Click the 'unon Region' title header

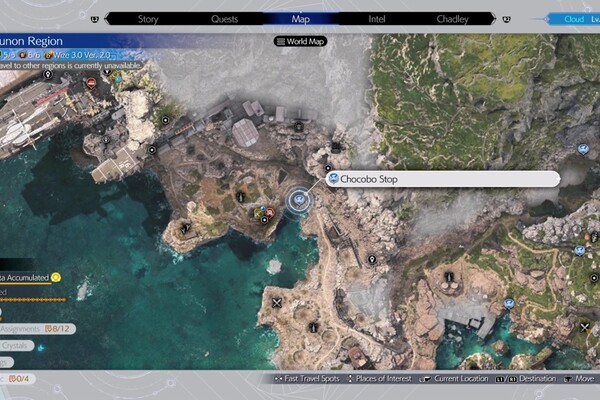tap(31, 41)
